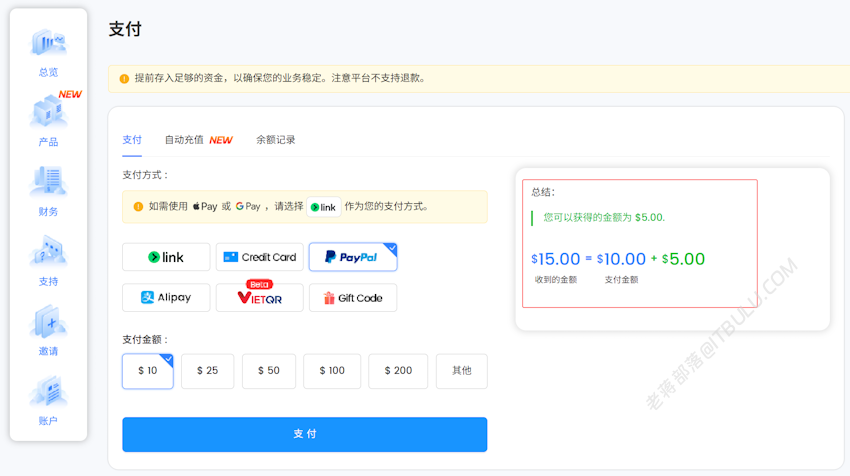The width and height of the screenshot is (850, 476).
Task: Click the blue 支付 pay button
Action: [305, 434]
